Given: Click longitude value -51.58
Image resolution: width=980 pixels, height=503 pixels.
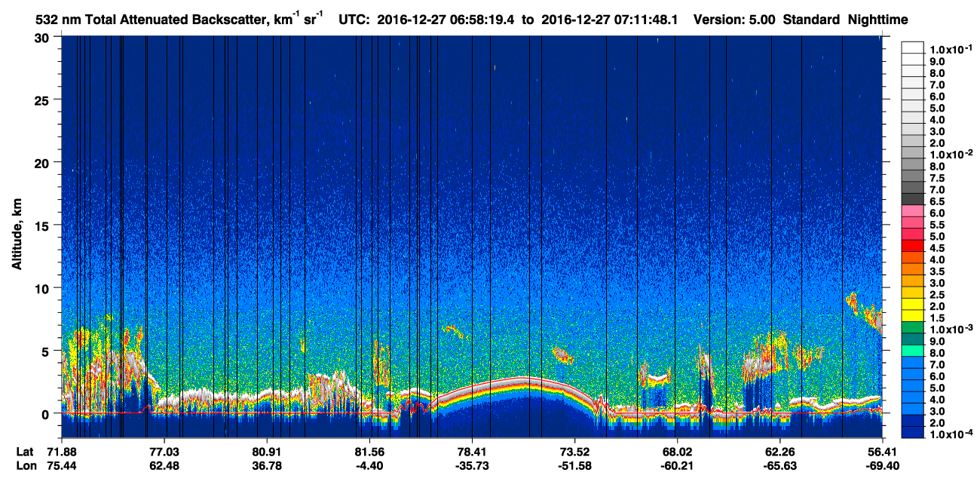Looking at the screenshot, I should click(x=574, y=465).
